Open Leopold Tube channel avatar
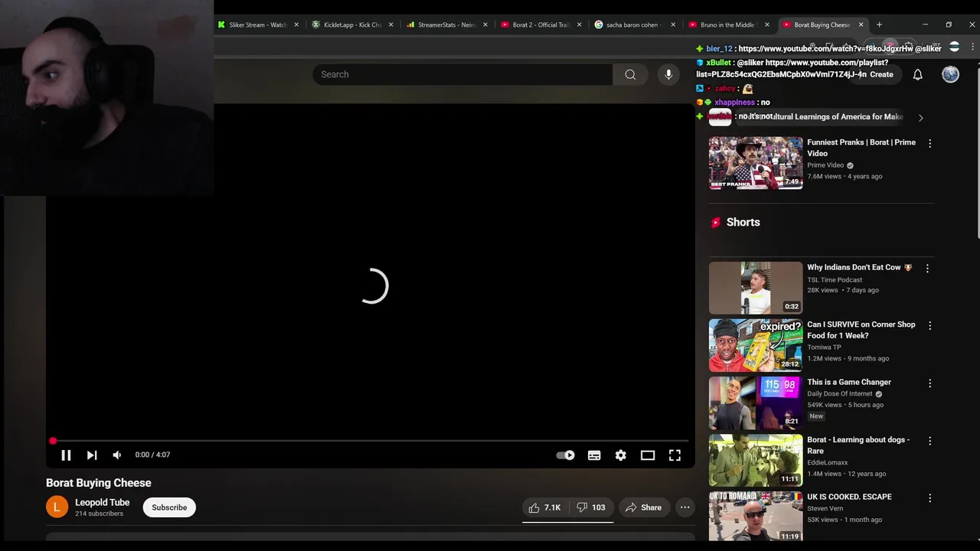Screen dimensions: 980x551 click(x=57, y=507)
